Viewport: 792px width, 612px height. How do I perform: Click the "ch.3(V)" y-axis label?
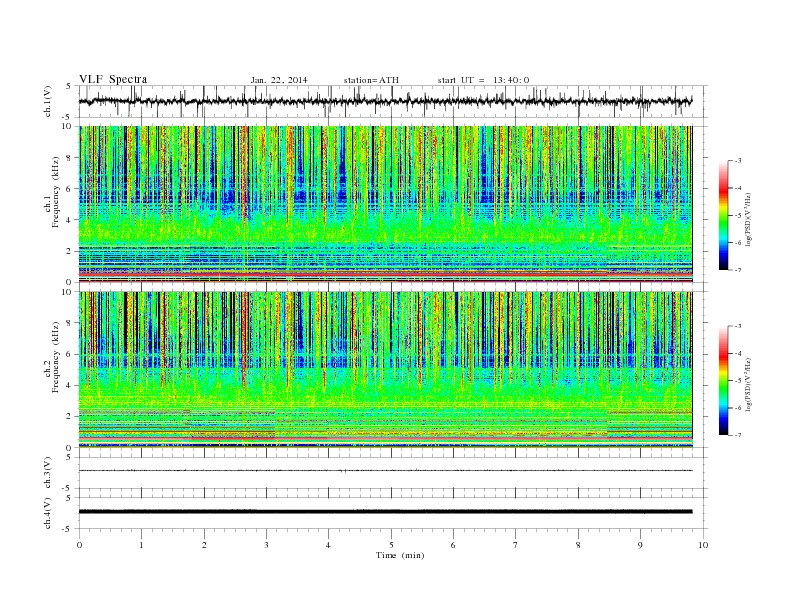[48, 473]
